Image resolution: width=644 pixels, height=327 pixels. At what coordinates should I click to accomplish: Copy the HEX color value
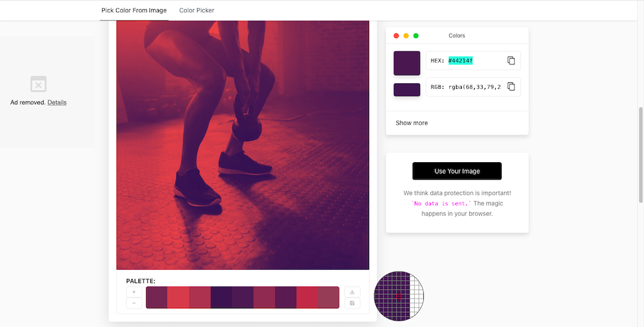click(x=511, y=61)
